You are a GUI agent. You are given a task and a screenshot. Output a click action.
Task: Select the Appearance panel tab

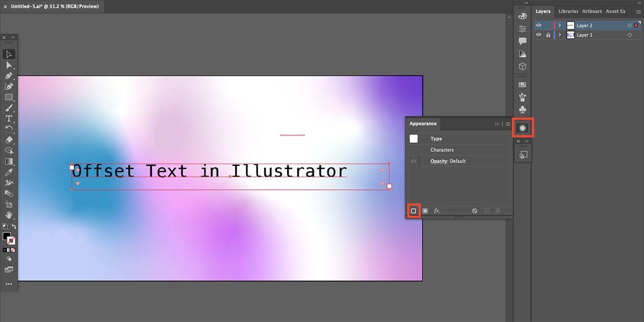pyautogui.click(x=423, y=123)
